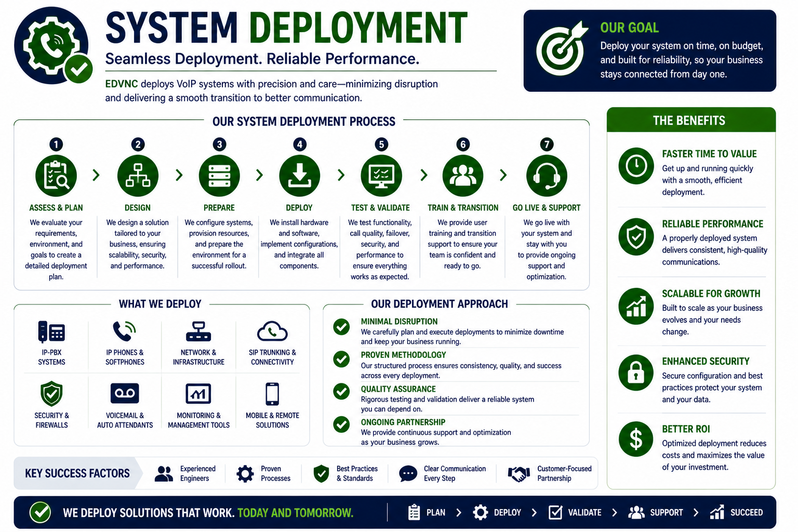Click the 'GO LIVE & SUPPORT' step label
The width and height of the screenshot is (798, 532).
(547, 208)
